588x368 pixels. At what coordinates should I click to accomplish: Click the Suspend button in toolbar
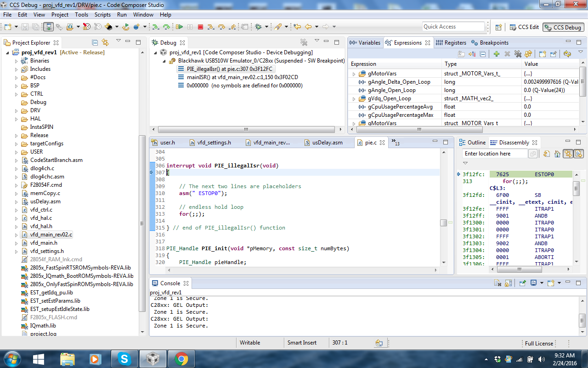pyautogui.click(x=190, y=27)
